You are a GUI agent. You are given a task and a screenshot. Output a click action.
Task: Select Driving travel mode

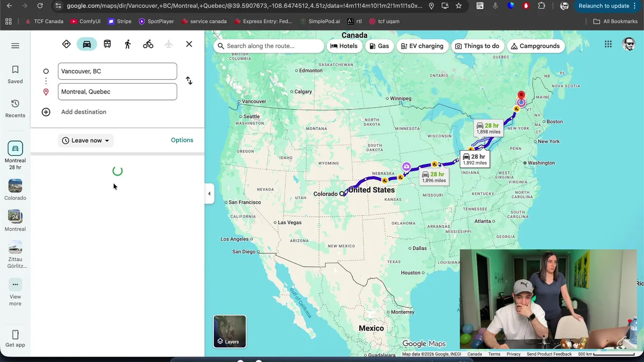[x=87, y=44]
